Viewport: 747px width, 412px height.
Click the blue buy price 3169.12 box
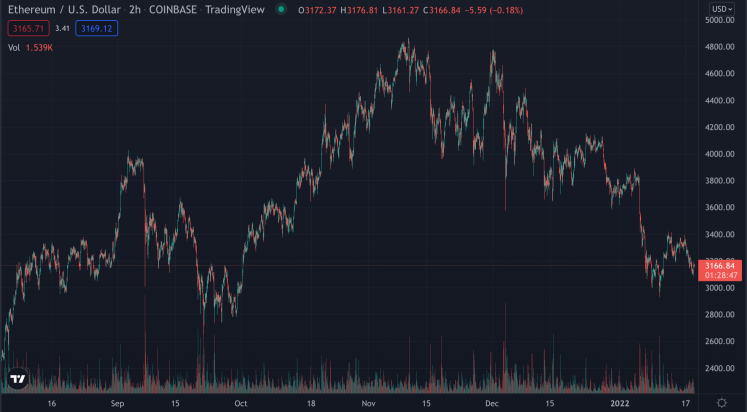tap(96, 28)
